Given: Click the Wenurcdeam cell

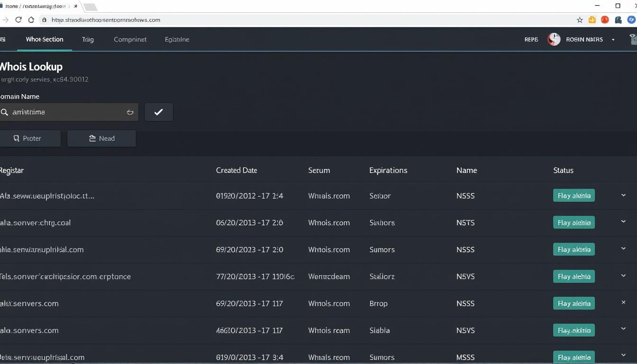Looking at the screenshot, I should click(329, 276).
